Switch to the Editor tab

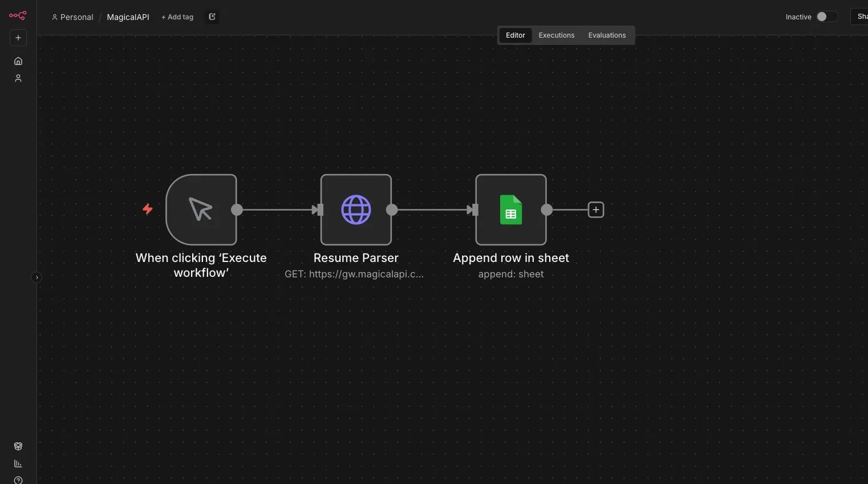pos(516,35)
